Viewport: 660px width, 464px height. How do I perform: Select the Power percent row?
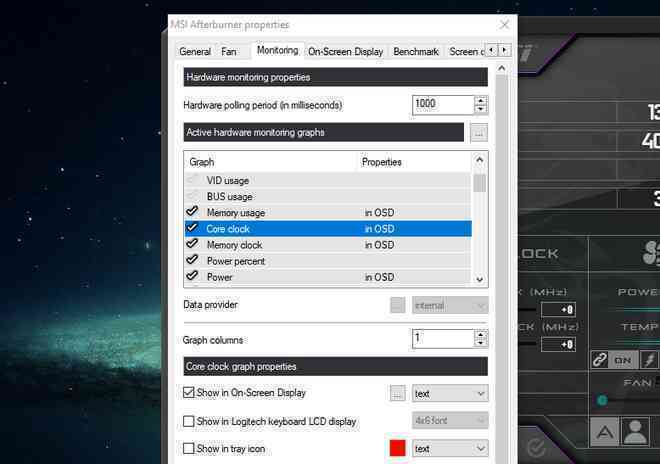click(328, 261)
